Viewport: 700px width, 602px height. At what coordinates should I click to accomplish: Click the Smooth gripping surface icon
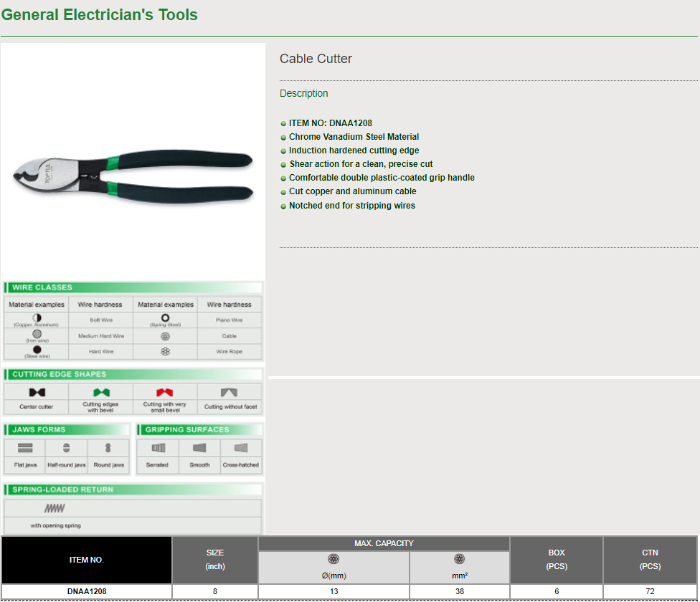(x=199, y=448)
